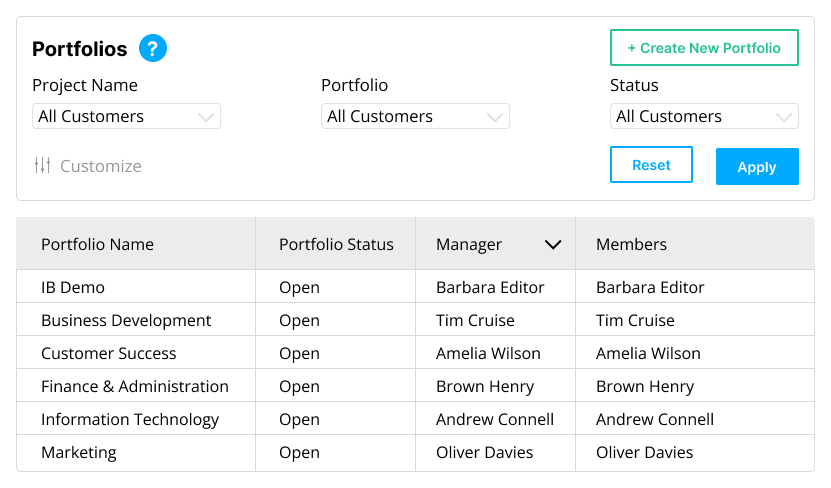Click the Create New Portfolio button
831x488 pixels.
704,48
